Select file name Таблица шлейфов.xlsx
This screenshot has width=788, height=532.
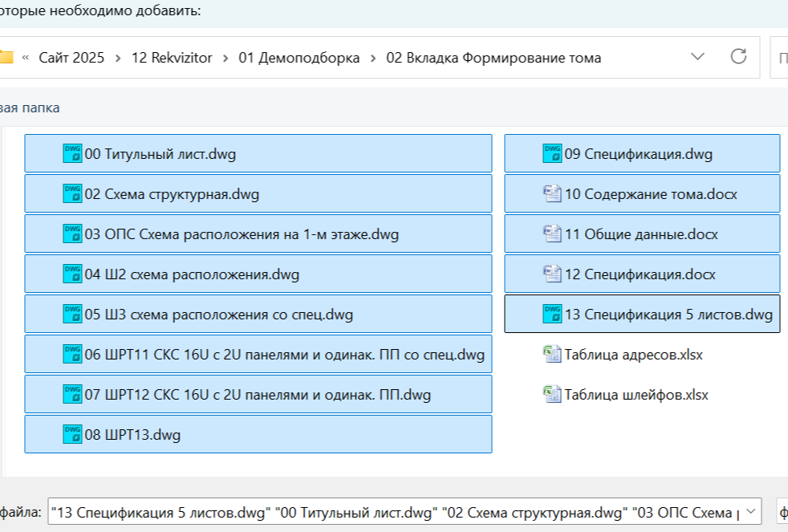pos(636,395)
